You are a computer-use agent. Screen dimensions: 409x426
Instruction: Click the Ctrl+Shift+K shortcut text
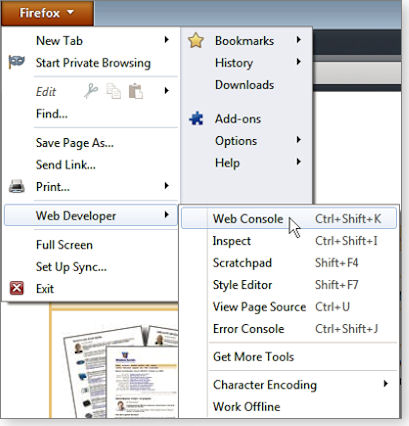pyautogui.click(x=348, y=219)
